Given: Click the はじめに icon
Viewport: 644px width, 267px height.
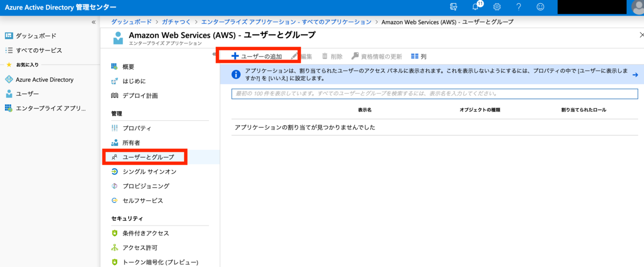Looking at the screenshot, I should [x=114, y=81].
